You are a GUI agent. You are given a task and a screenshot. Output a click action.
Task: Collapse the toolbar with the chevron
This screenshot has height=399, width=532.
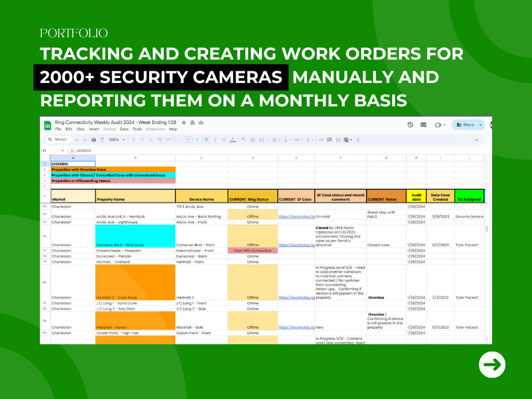click(x=476, y=140)
